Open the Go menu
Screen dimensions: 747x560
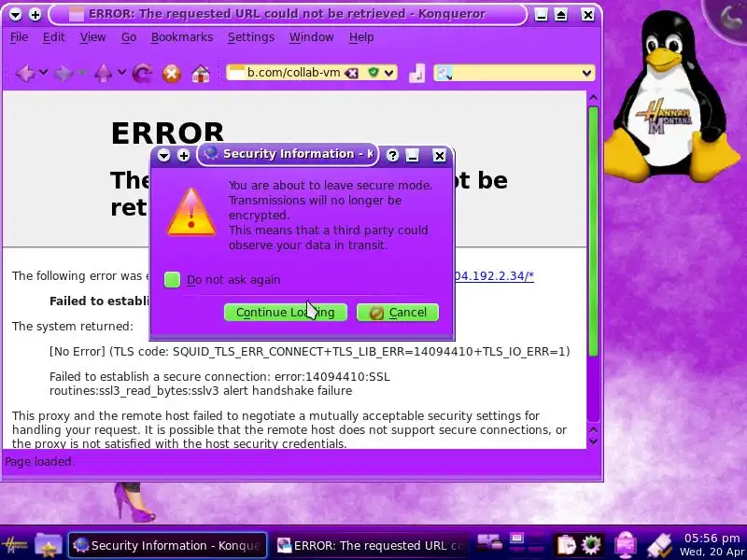pos(129,37)
